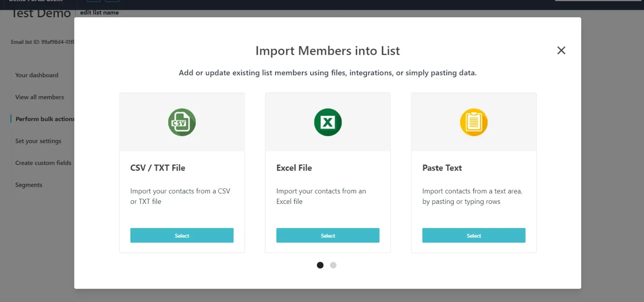Viewport: 644px width, 302px height.
Task: Click the edit list name link
Action: tap(99, 12)
